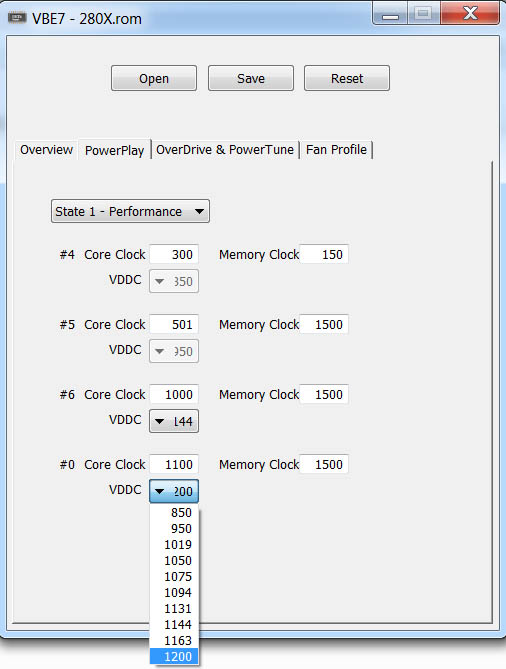This screenshot has height=669, width=506.
Task: Choose 1019 voltage from the list
Action: (174, 544)
